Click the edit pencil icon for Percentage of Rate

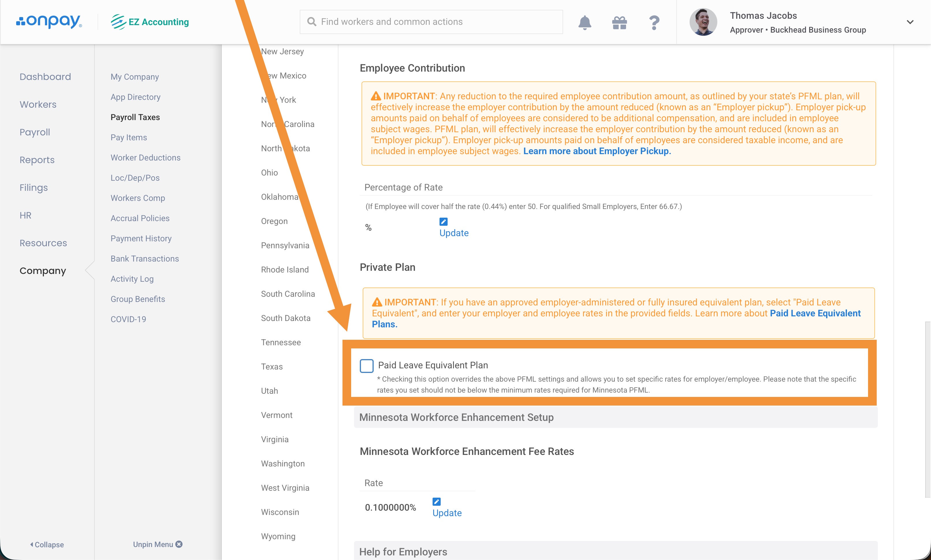coord(444,221)
